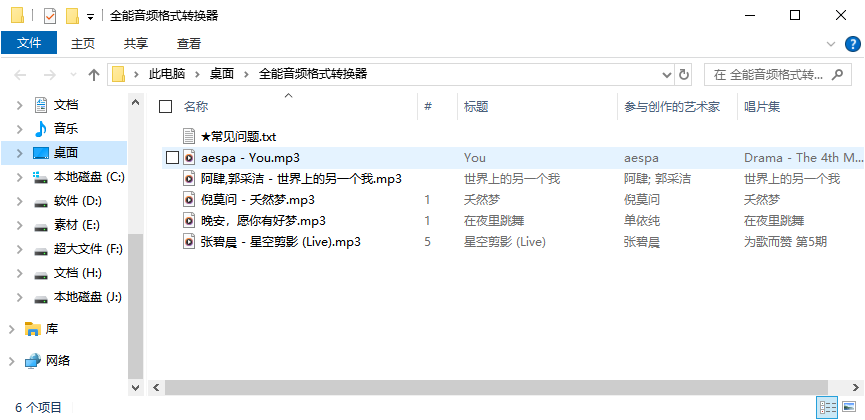Open the 软件 (D:) drive icon
The image size is (865, 420).
point(41,203)
